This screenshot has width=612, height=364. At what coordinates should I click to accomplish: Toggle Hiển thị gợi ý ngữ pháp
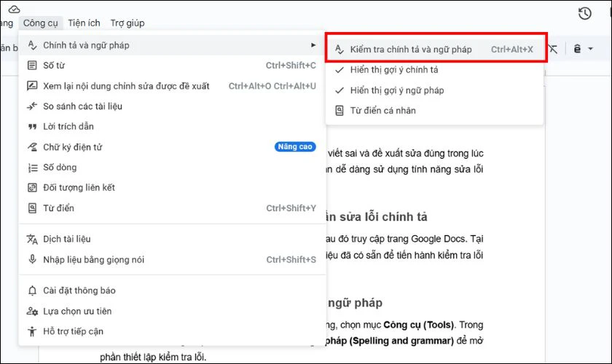click(x=434, y=90)
